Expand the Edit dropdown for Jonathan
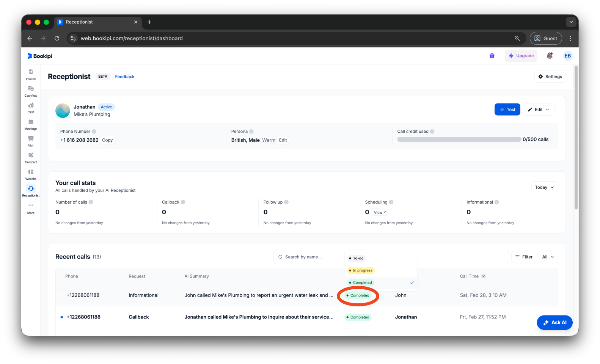 pyautogui.click(x=539, y=110)
